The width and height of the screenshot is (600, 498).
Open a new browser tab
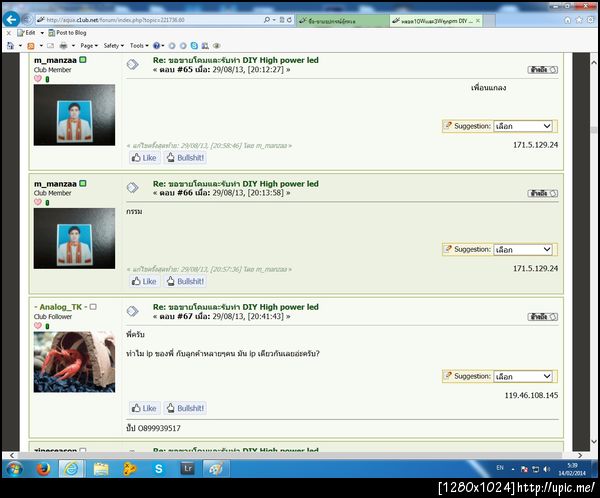pyautogui.click(x=489, y=21)
